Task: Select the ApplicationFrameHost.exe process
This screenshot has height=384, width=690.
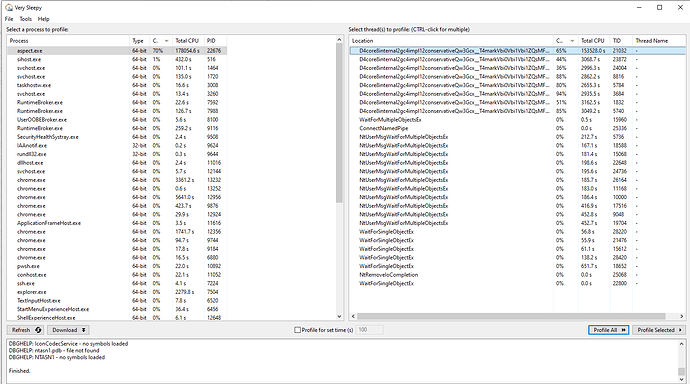Action: 117,223
